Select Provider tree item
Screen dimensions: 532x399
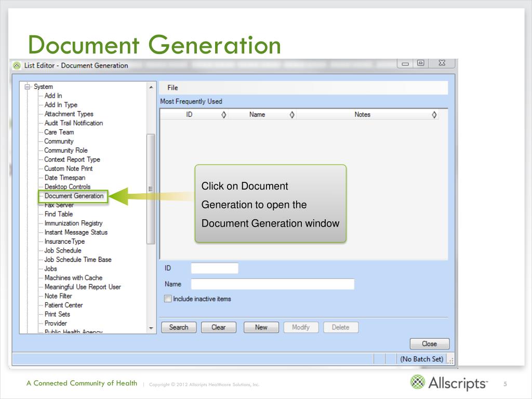click(56, 323)
